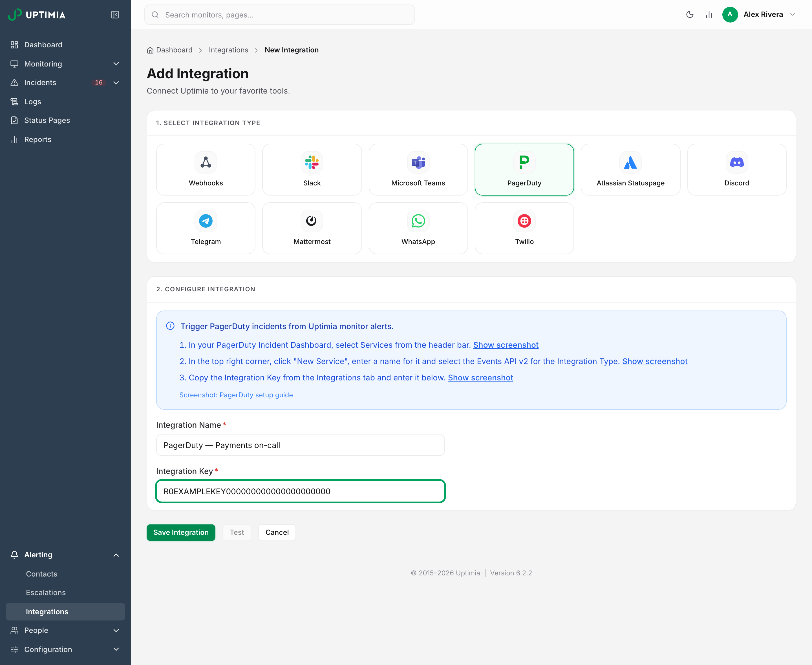Click the Alex Rivera avatar

tap(730, 15)
